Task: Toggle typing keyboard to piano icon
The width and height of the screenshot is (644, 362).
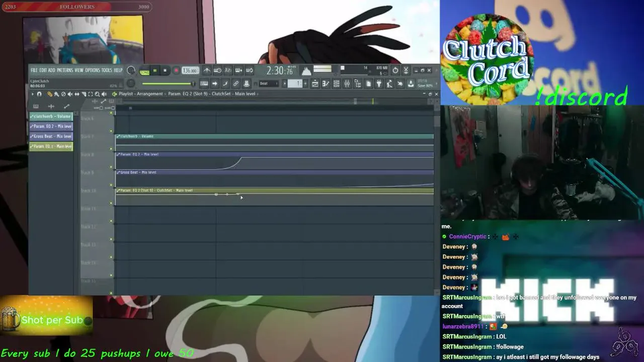Action: (204, 83)
